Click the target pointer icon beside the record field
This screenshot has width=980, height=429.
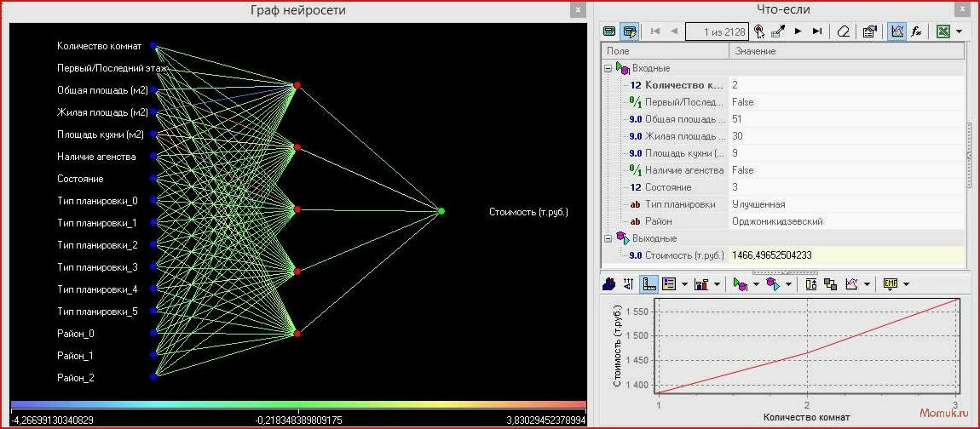click(758, 31)
